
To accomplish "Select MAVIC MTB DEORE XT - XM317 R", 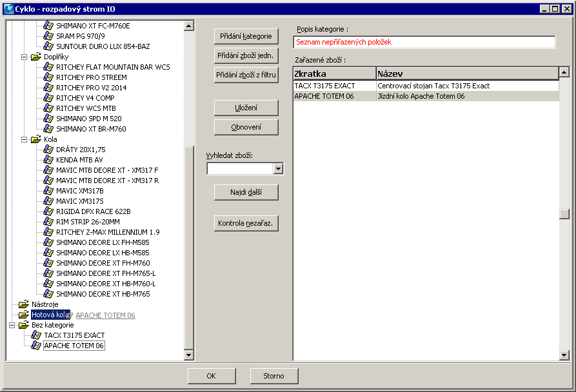I will (x=108, y=181).
